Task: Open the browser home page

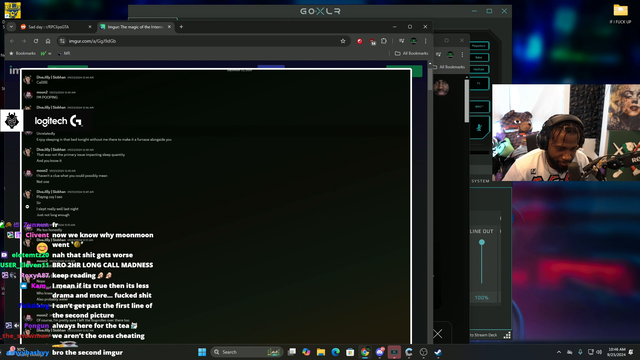Action: (x=48, y=41)
